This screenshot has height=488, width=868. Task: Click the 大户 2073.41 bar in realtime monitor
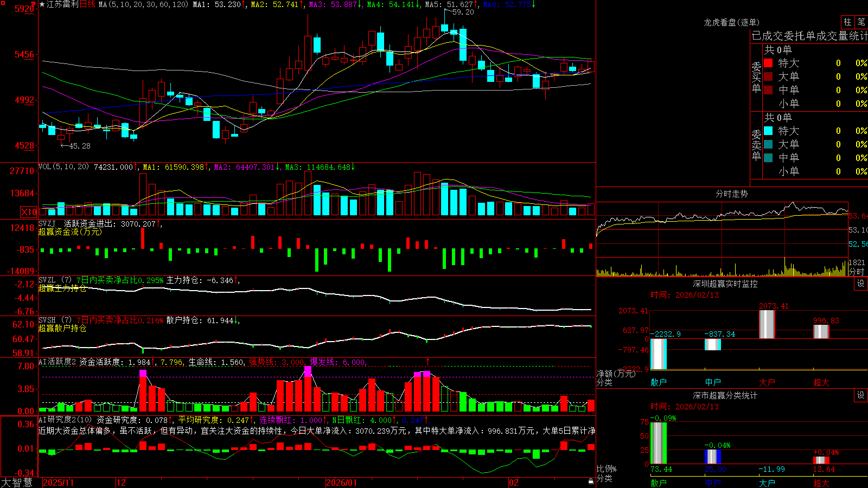(767, 324)
